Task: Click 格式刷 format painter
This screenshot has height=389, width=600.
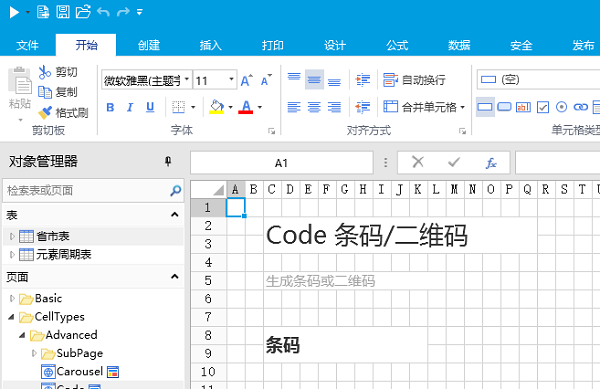Action: [x=63, y=112]
